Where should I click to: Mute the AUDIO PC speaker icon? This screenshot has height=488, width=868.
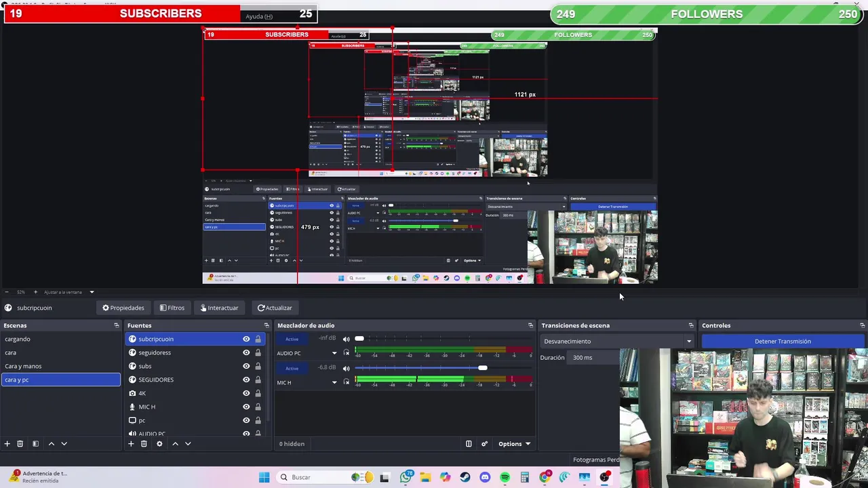point(347,339)
